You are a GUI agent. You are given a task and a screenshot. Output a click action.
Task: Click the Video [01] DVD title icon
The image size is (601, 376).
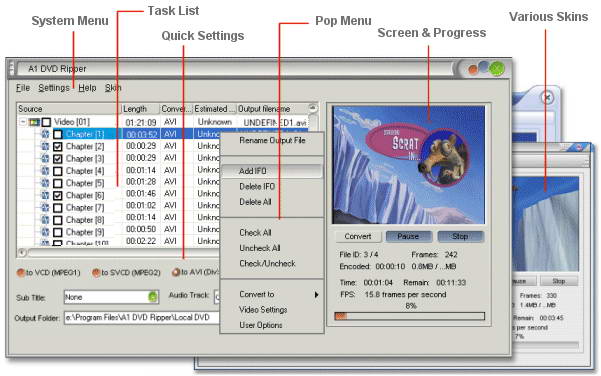(x=34, y=122)
